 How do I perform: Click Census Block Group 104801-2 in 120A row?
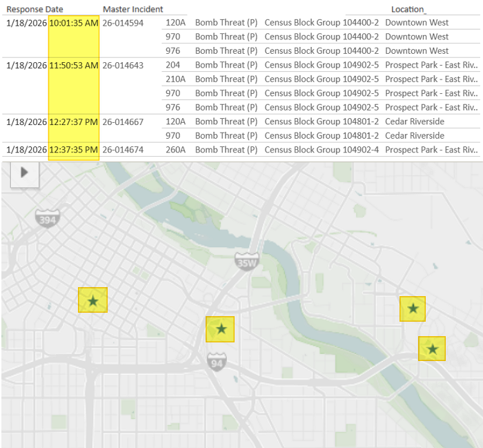pyautogui.click(x=322, y=121)
